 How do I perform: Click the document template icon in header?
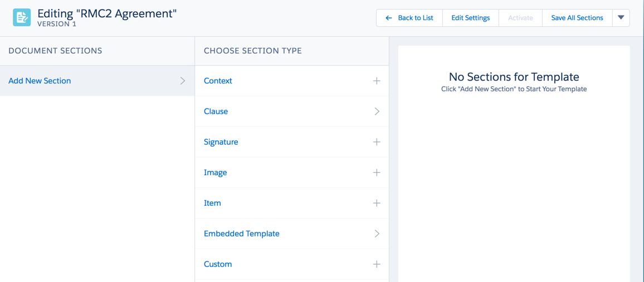point(22,18)
